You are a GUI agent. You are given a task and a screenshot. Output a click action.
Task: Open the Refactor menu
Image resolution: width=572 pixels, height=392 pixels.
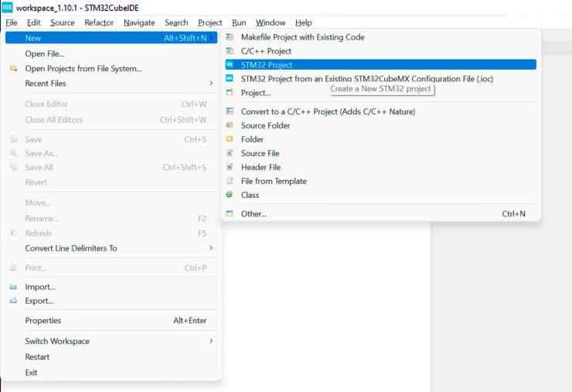(99, 23)
